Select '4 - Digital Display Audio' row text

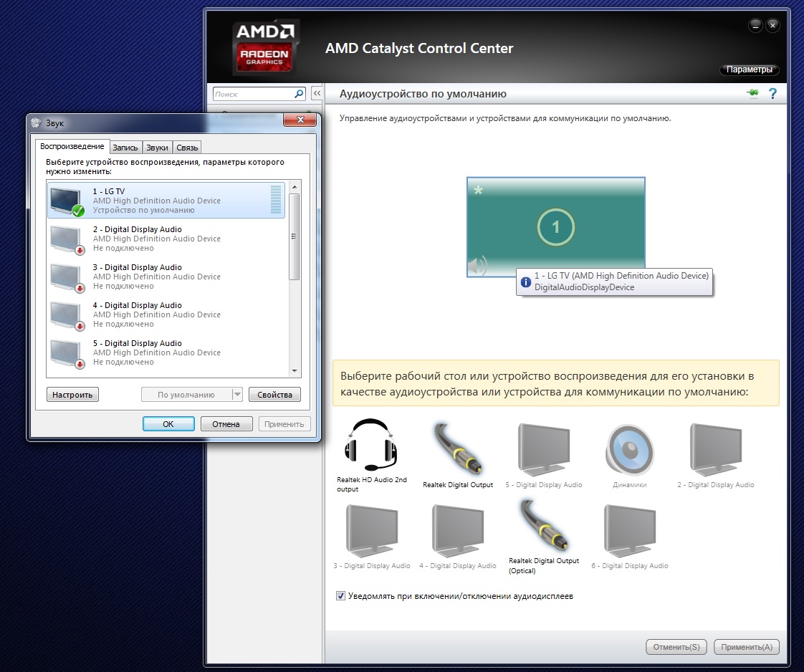click(x=138, y=305)
